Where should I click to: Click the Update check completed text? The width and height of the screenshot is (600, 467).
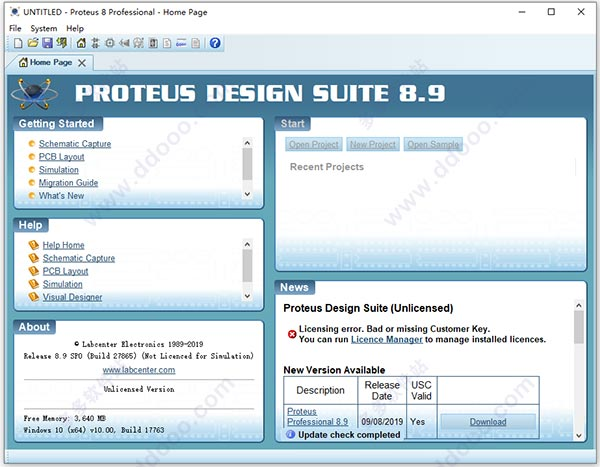pos(349,435)
